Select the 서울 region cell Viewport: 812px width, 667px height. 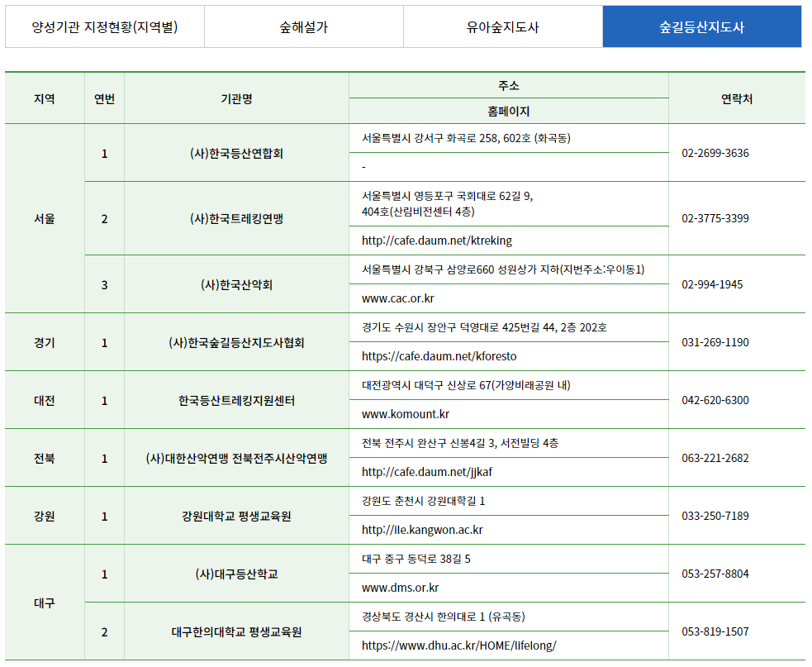pyautogui.click(x=45, y=219)
